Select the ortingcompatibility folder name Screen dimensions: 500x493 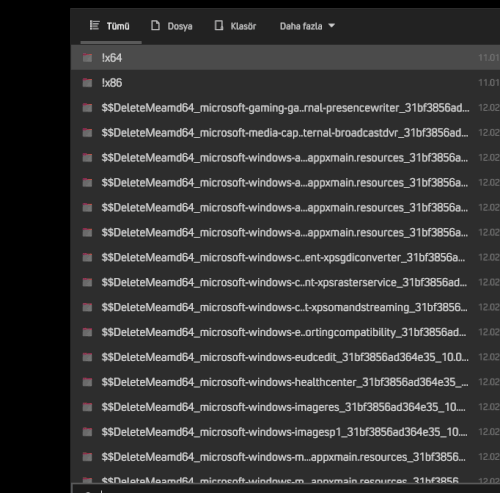point(284,332)
